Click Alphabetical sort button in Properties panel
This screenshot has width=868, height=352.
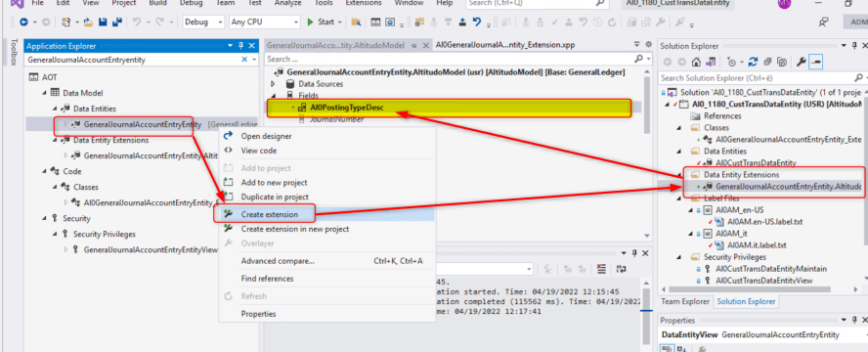point(681,349)
